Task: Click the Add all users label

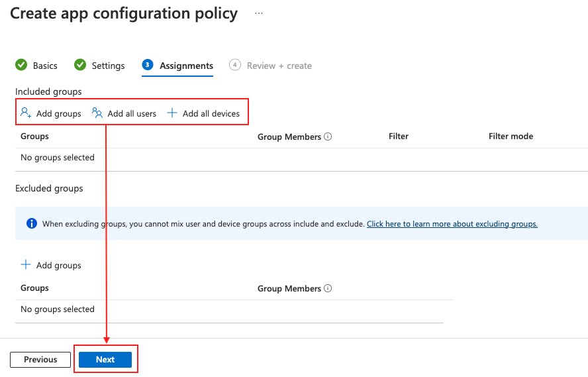Action: [x=132, y=114]
